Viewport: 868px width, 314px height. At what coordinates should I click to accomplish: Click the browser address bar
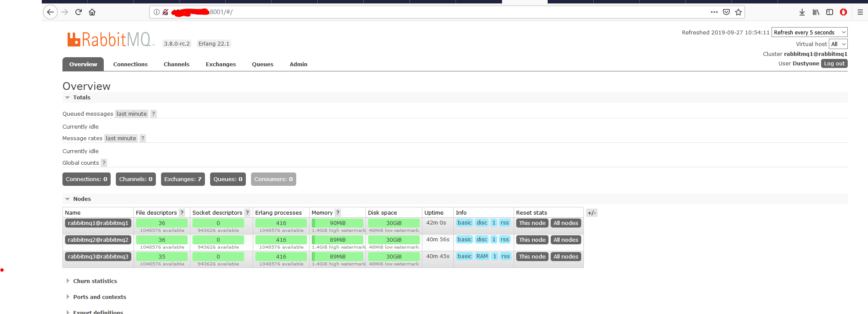coord(431,12)
